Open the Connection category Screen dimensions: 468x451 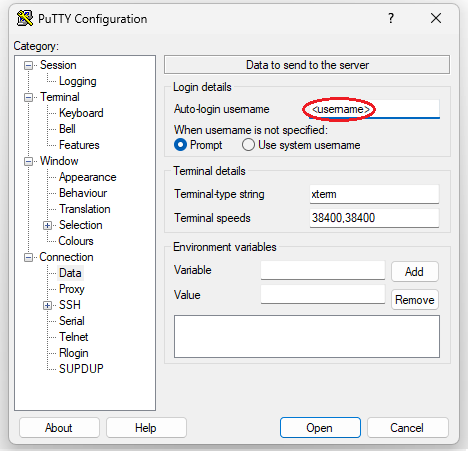pos(66,257)
